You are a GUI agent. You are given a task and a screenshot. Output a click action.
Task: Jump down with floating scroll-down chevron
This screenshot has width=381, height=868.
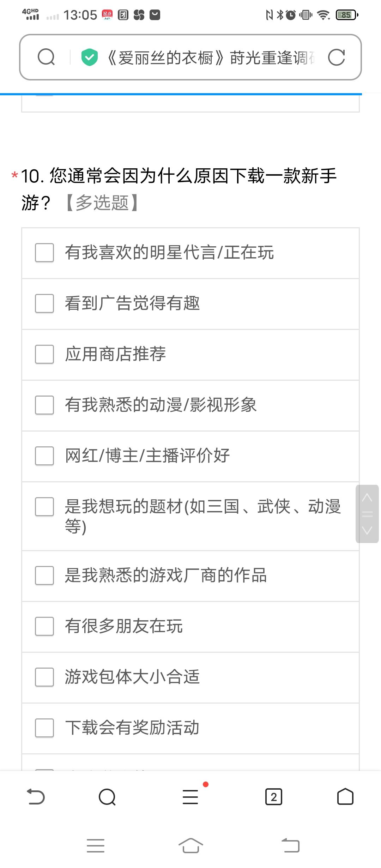point(367,530)
